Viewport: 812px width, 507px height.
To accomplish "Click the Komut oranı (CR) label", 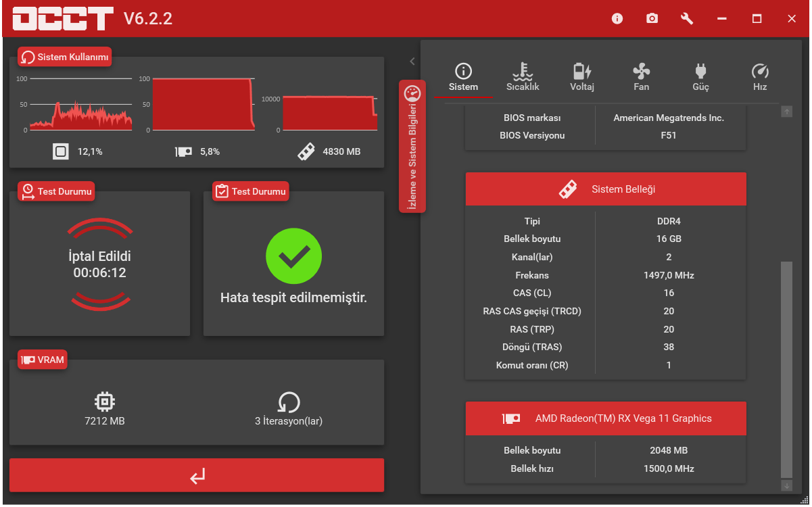I will 532,365.
